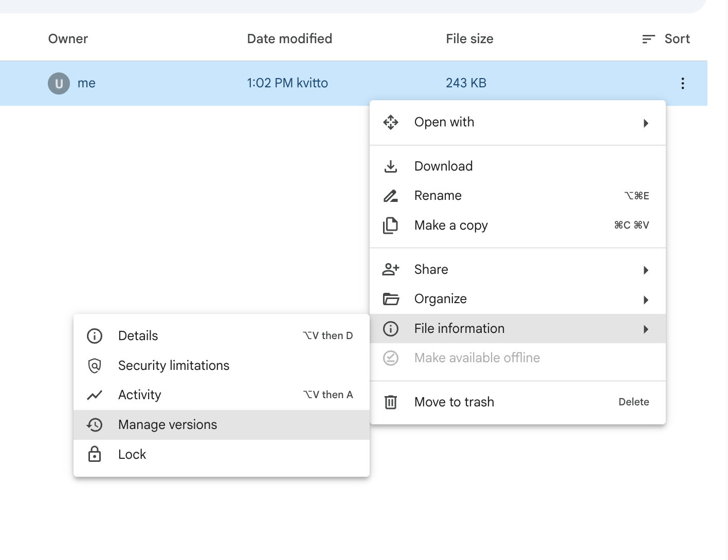Click the Owner column header
728x560 pixels.
pyautogui.click(x=68, y=39)
